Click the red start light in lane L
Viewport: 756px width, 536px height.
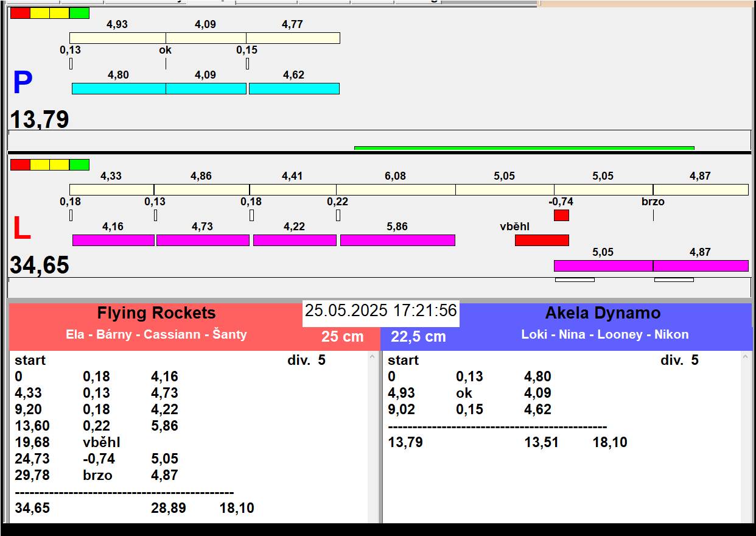20,164
